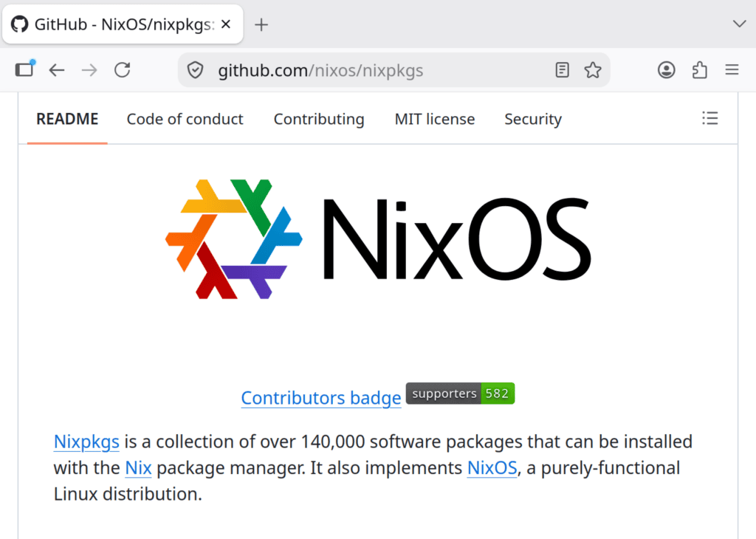The width and height of the screenshot is (756, 539).
Task: Open the extensions puzzle icon
Action: [700, 70]
